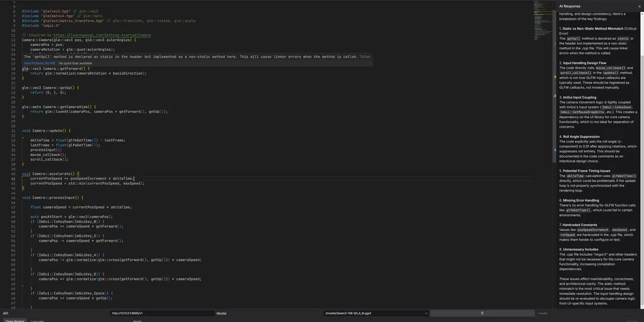644x322 pixels.
Task: Open the model selection dropdown
Action: (x=376, y=313)
